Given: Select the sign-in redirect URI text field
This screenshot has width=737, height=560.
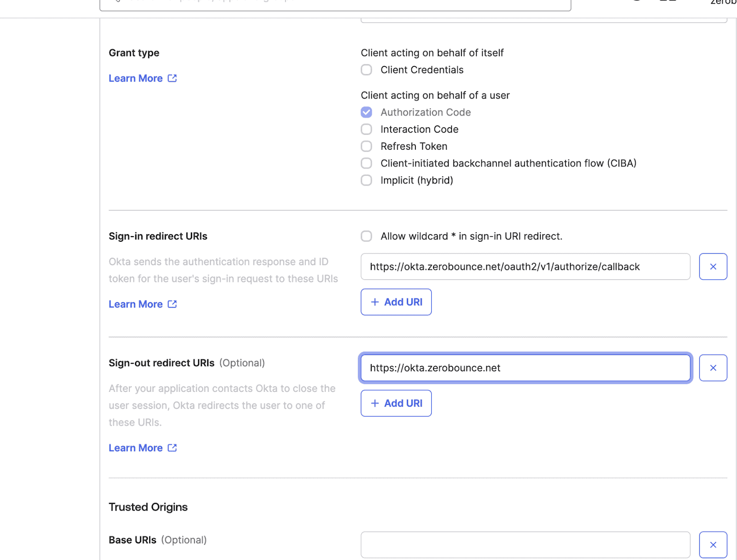Looking at the screenshot, I should tap(525, 266).
